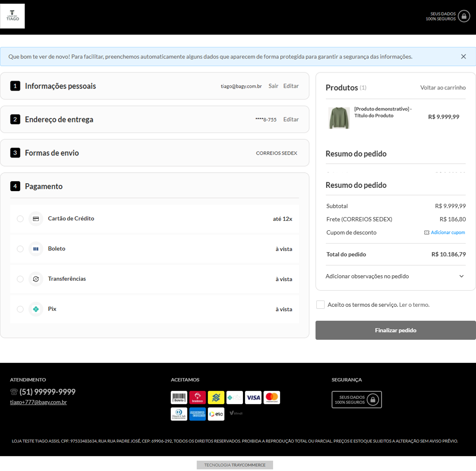Open the Formas de envio step
Viewport: 476px width, 471px height.
155,153
